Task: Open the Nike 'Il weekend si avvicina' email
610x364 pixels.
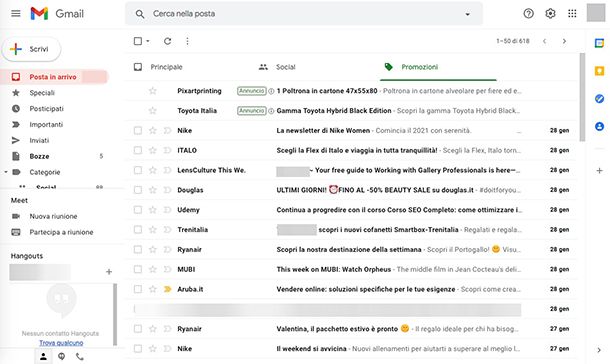Action: [350, 348]
